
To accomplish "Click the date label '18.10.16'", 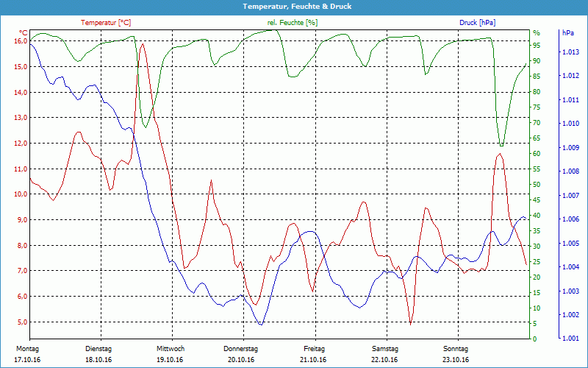I will click(x=98, y=360).
